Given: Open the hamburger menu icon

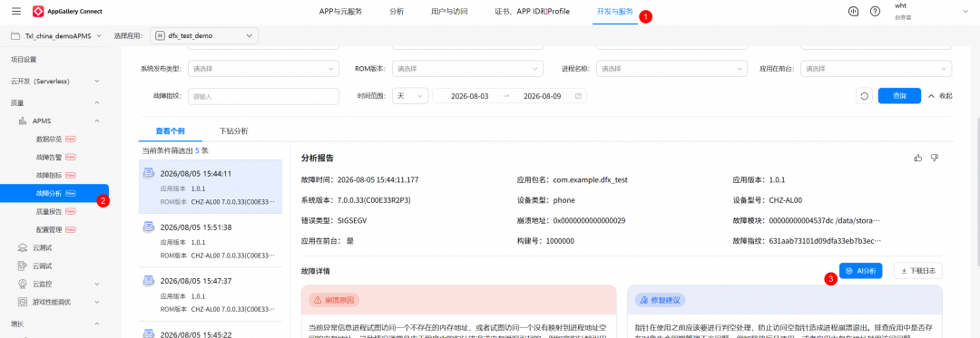Looking at the screenshot, I should pos(16,11).
